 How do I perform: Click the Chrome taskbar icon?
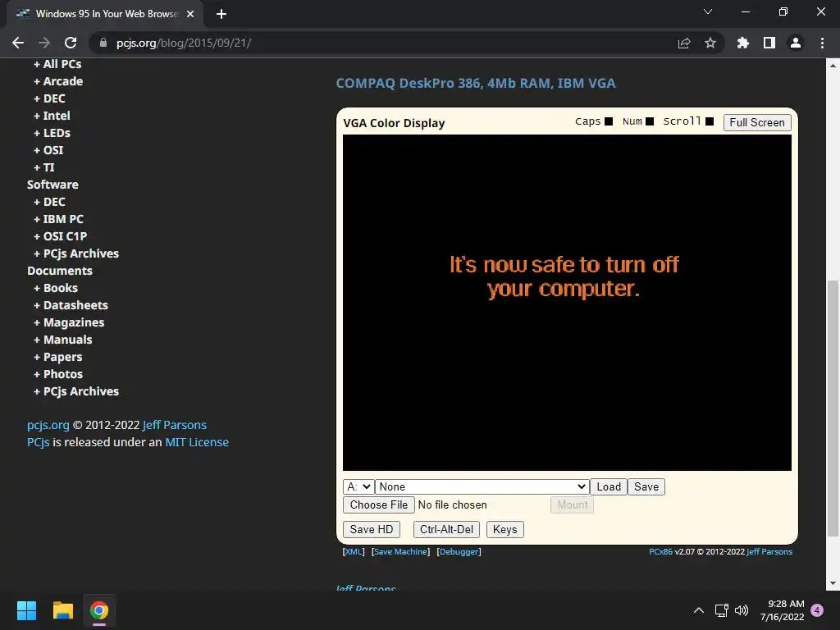tap(99, 610)
